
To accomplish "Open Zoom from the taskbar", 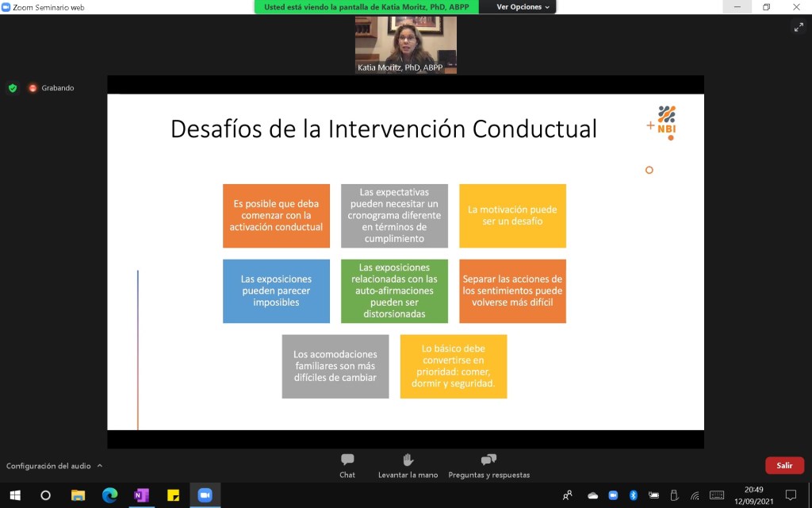I will click(x=205, y=495).
